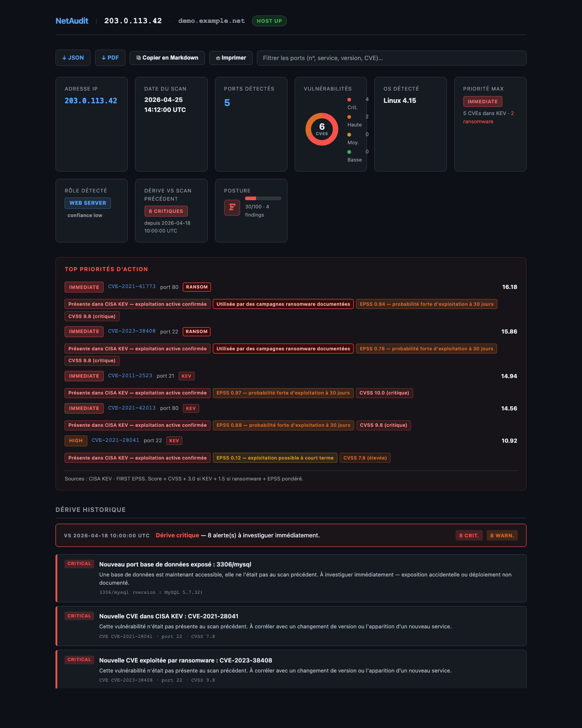Click KEV tag beside CVE-2011-2523
The height and width of the screenshot is (728, 582).
[187, 376]
